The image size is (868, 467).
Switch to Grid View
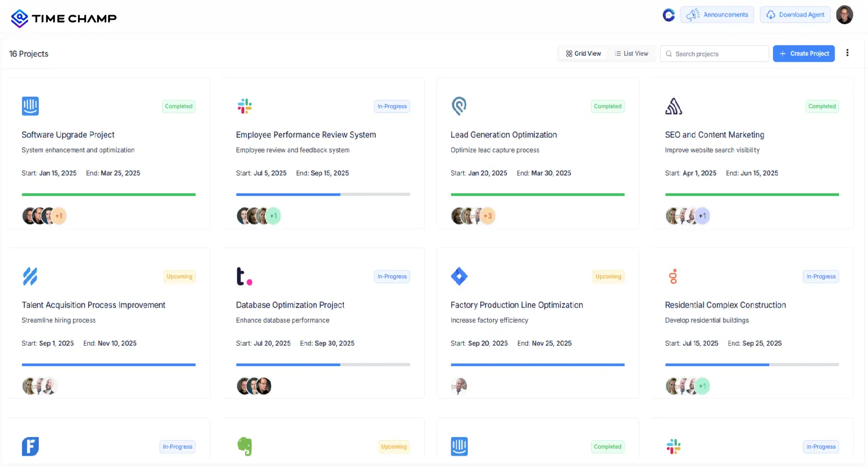click(583, 54)
